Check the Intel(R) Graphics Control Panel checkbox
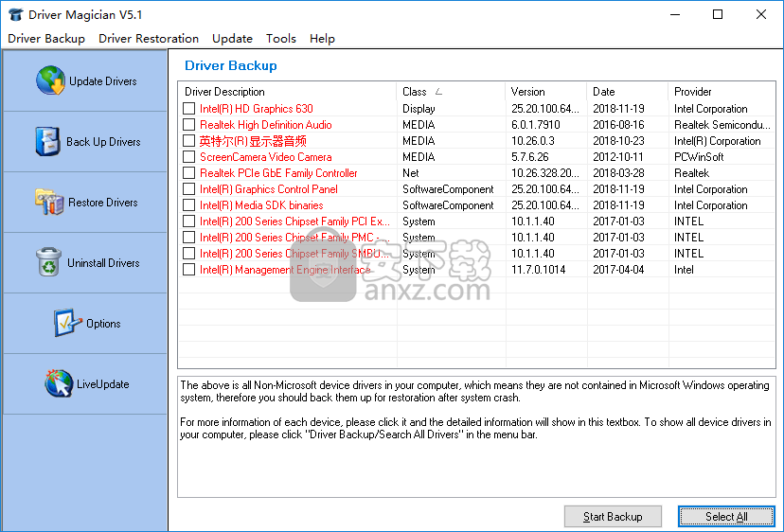Image resolution: width=784 pixels, height=532 pixels. 189,189
